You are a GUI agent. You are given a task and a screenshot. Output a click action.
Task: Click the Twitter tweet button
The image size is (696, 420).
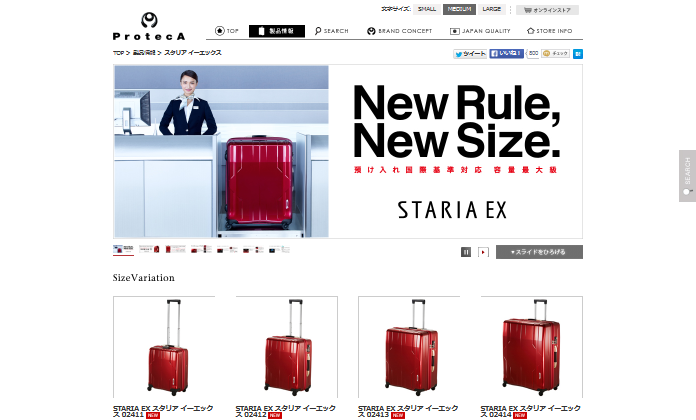click(x=470, y=54)
